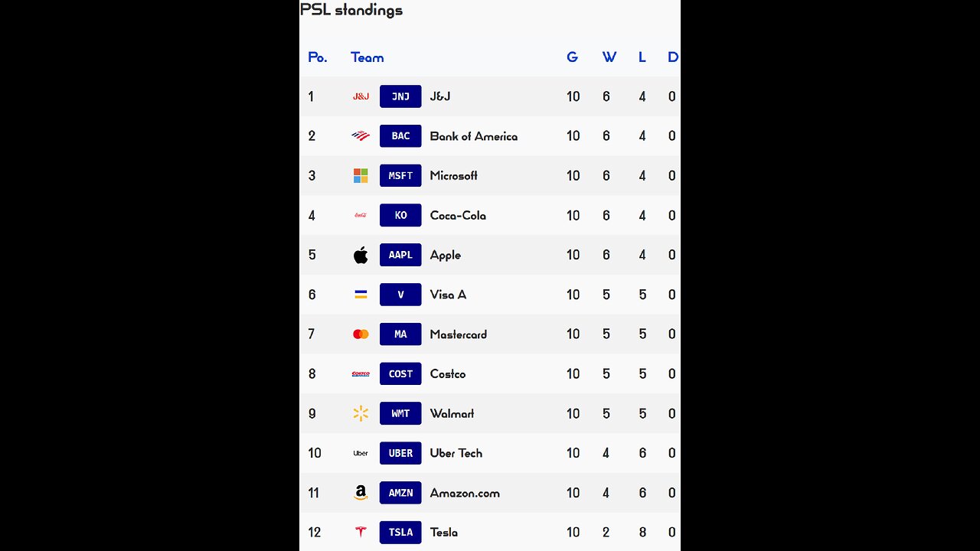Click the black Apple logo
980x551 pixels.
pos(361,255)
